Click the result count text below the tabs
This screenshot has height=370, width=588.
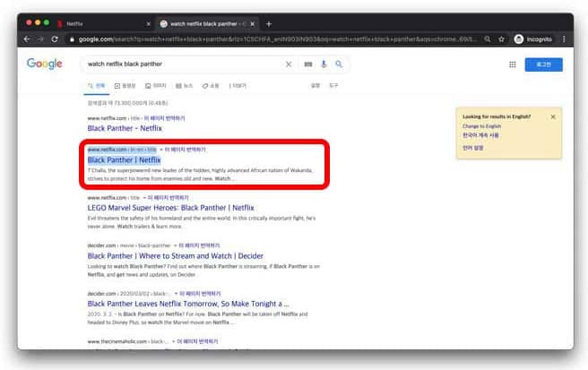click(x=127, y=103)
